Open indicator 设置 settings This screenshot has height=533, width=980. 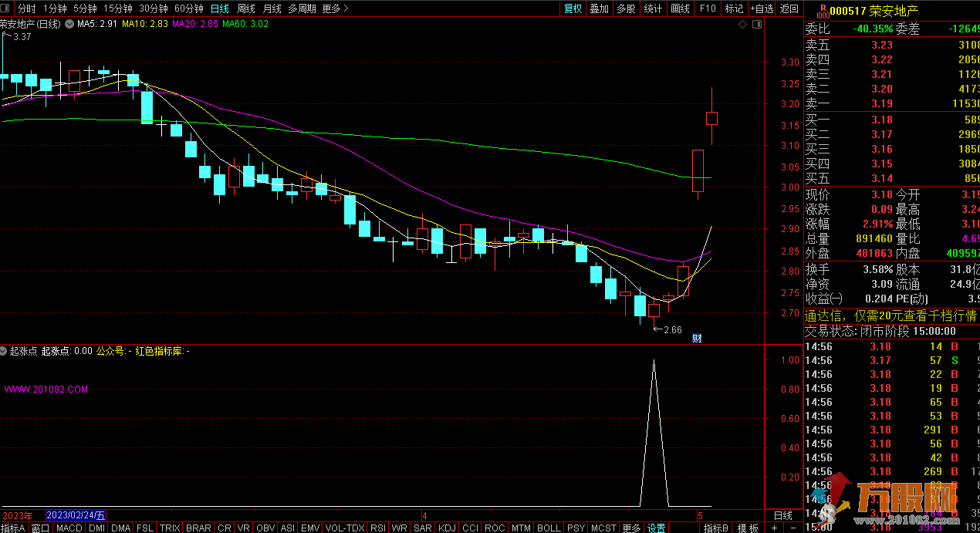(657, 528)
